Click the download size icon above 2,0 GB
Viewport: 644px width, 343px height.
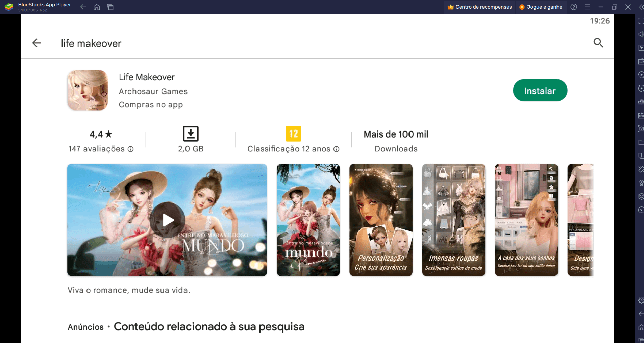(191, 133)
